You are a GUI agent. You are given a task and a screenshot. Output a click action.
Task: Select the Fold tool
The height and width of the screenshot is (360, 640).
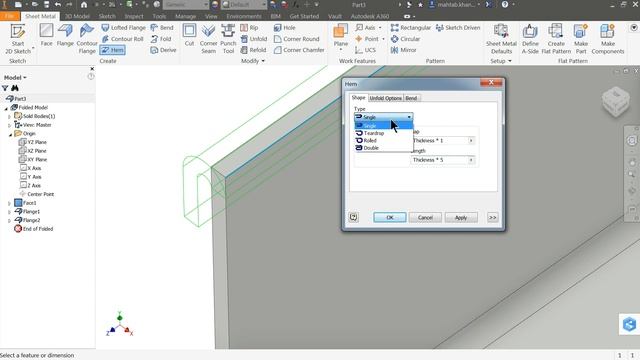[161, 39]
